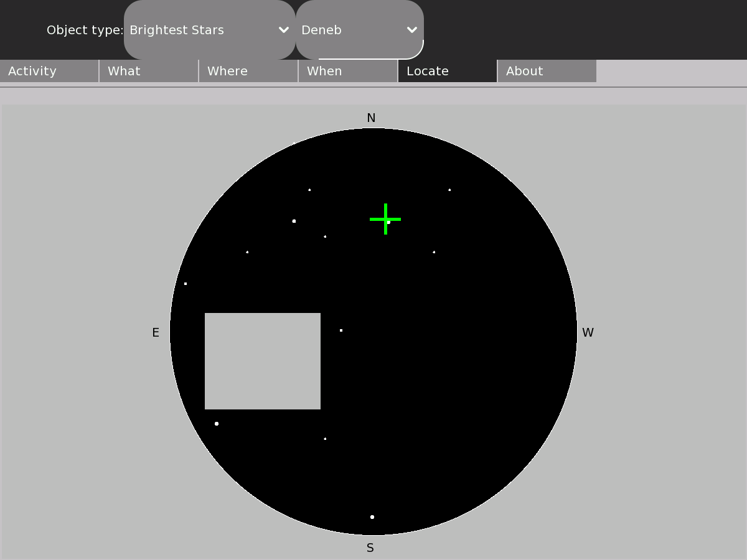747x560 pixels.
Task: Select the When tab
Action: tap(348, 71)
